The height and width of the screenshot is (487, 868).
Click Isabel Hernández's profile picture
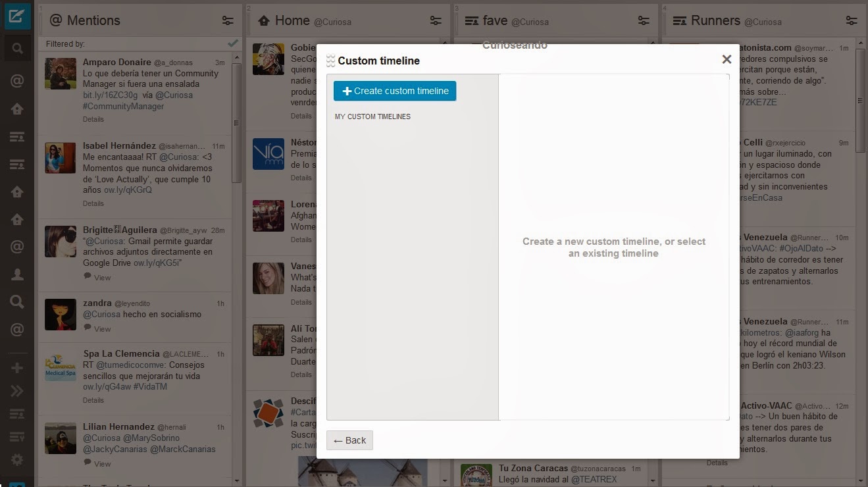[x=61, y=158]
